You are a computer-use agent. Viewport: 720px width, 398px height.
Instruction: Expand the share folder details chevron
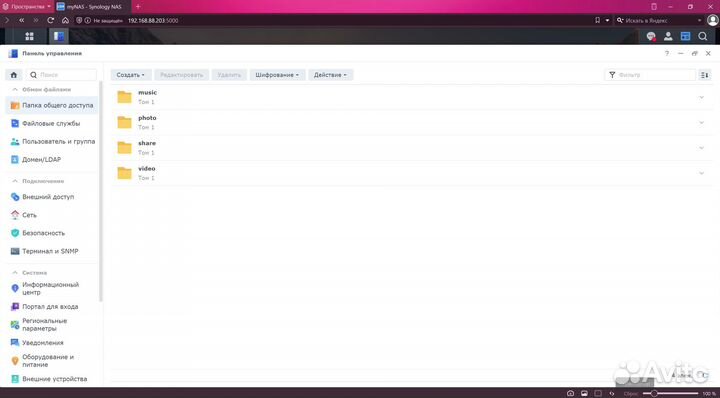[701, 148]
